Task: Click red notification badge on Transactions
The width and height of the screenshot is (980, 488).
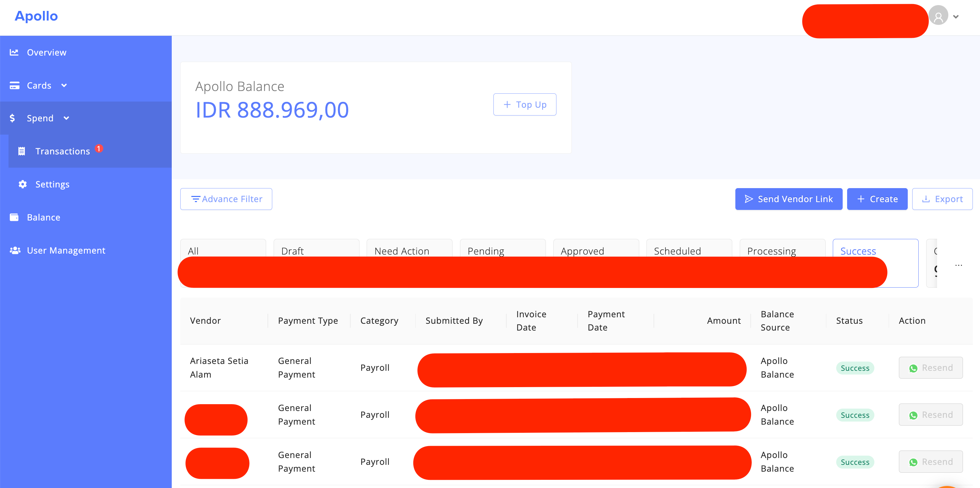Action: [x=99, y=148]
